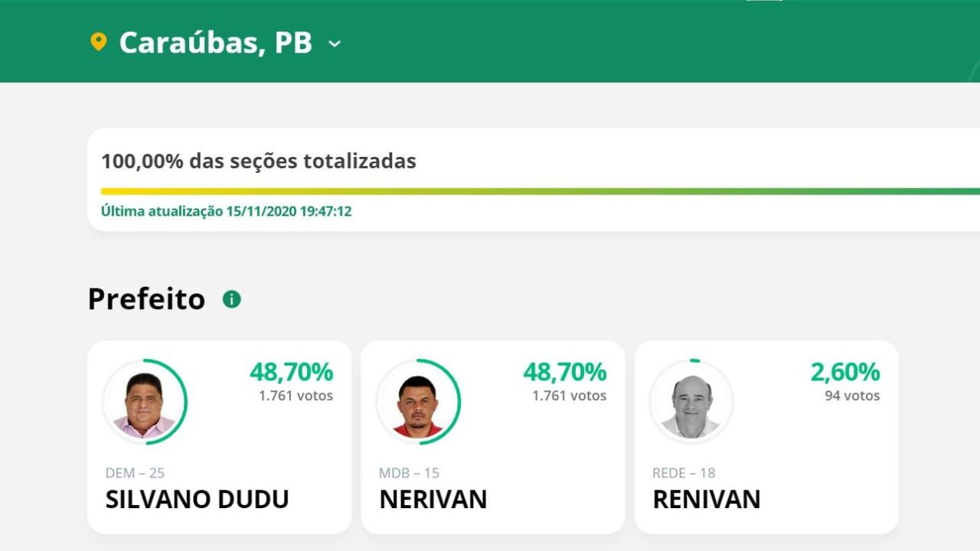Screen dimensions: 980x551
Task: Select the SILVANO DUDU candidate name
Action: [197, 499]
